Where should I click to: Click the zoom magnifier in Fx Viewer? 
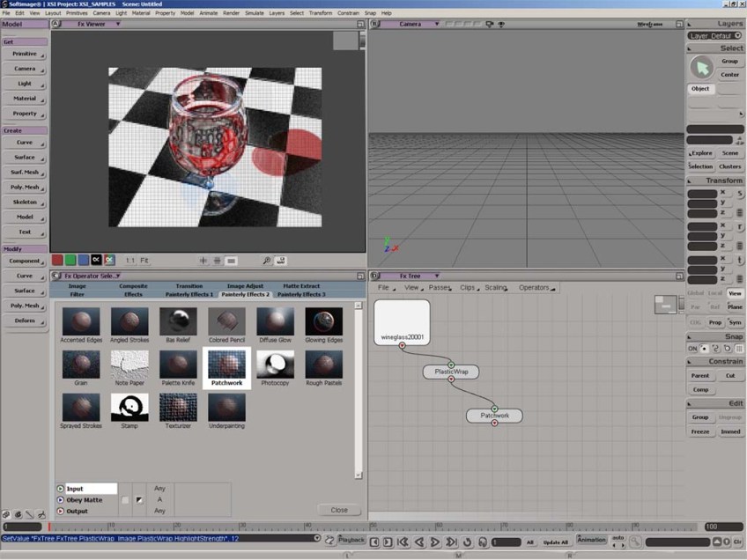click(x=267, y=261)
